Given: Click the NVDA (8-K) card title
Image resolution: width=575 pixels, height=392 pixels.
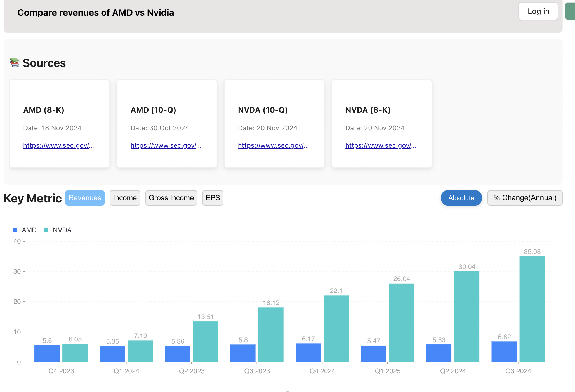Looking at the screenshot, I should [368, 110].
